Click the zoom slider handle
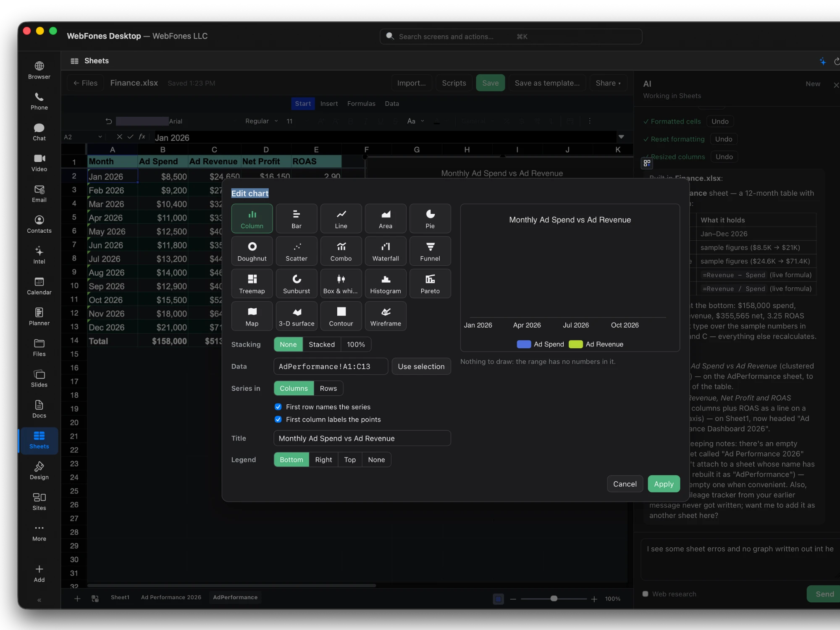The image size is (840, 630). point(554,598)
